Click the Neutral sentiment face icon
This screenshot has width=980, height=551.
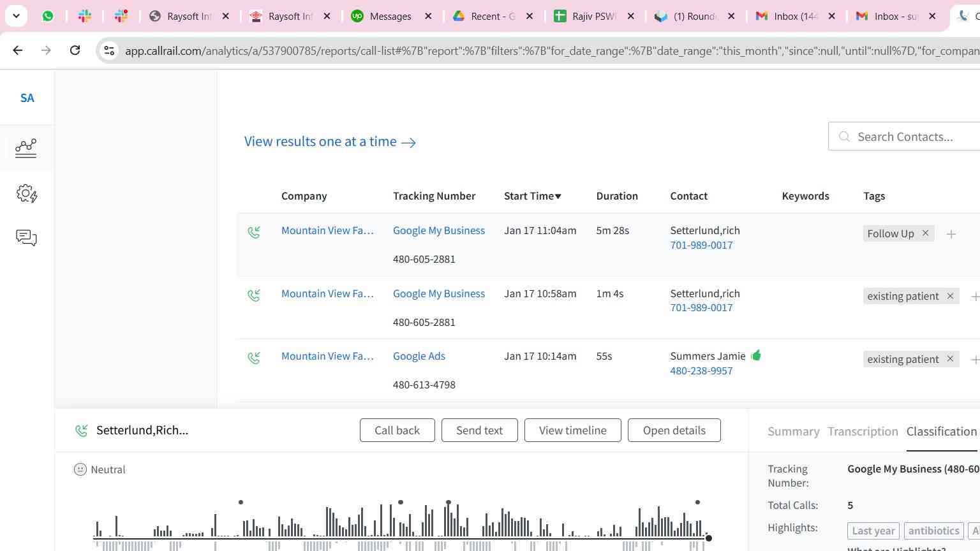80,469
